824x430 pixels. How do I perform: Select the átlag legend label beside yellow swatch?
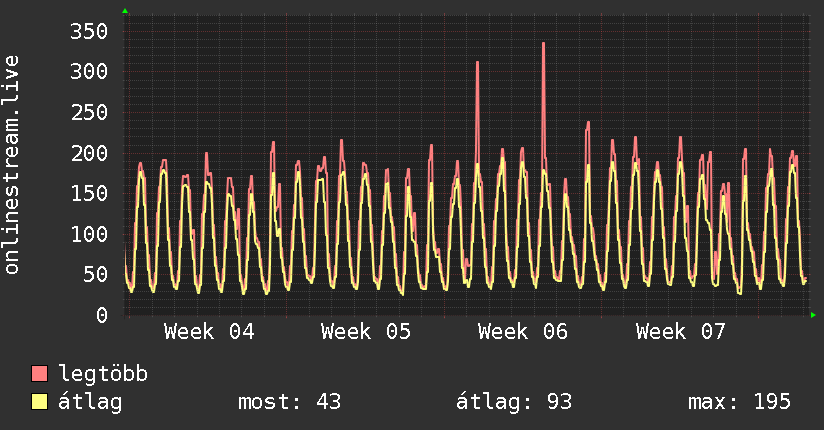click(x=90, y=401)
